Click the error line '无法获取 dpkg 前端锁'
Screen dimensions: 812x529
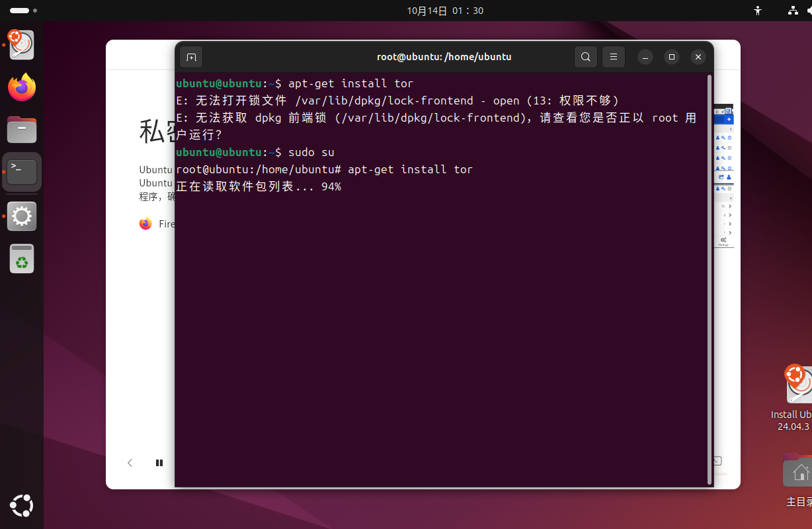(436, 126)
